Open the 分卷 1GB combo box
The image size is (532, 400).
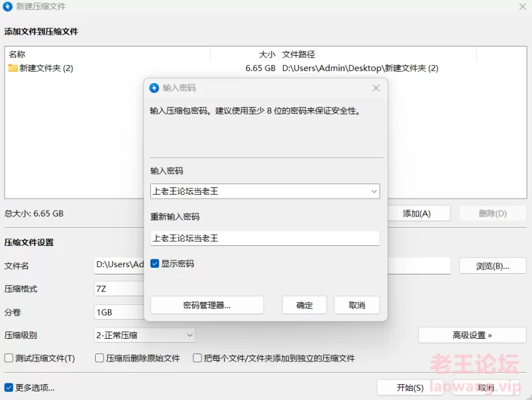point(119,312)
